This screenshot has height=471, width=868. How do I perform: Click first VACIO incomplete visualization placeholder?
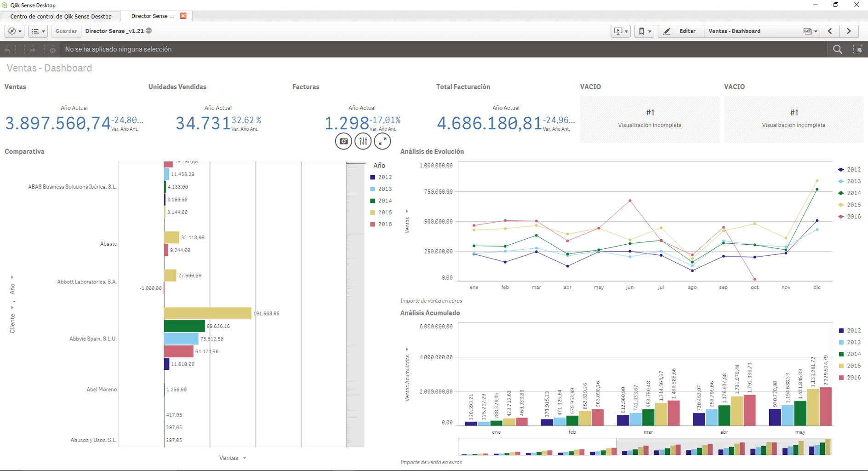tap(650, 119)
